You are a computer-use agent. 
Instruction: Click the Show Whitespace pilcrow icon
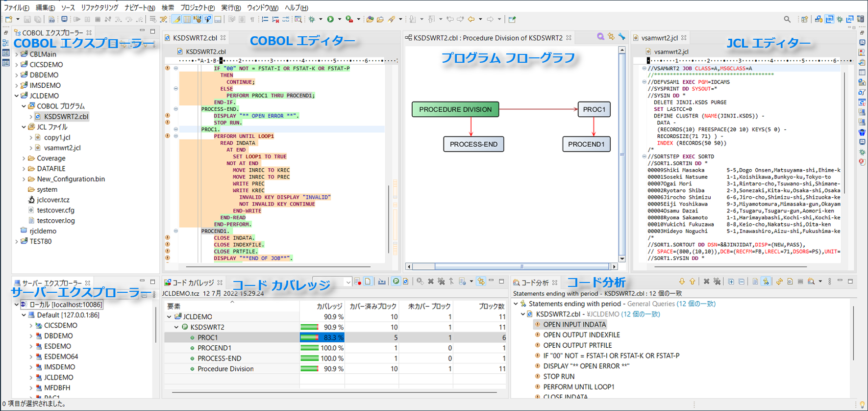pos(252,20)
